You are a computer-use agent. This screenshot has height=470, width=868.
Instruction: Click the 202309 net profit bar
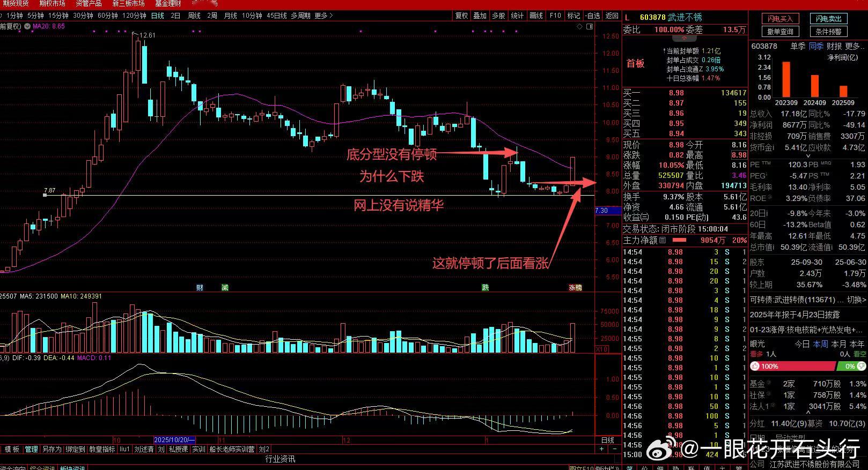pos(786,79)
